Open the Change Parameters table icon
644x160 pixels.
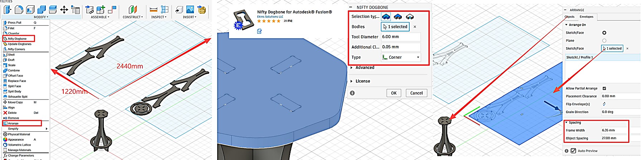pos(75,10)
